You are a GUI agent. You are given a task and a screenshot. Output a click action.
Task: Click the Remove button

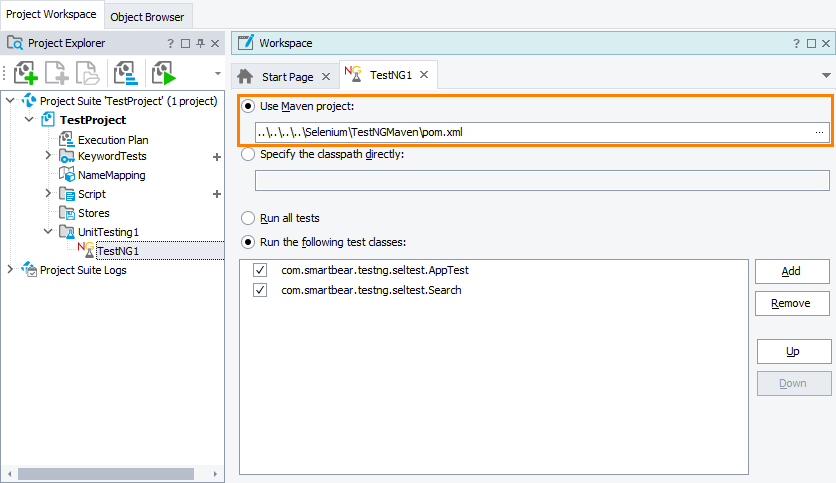pyautogui.click(x=793, y=303)
